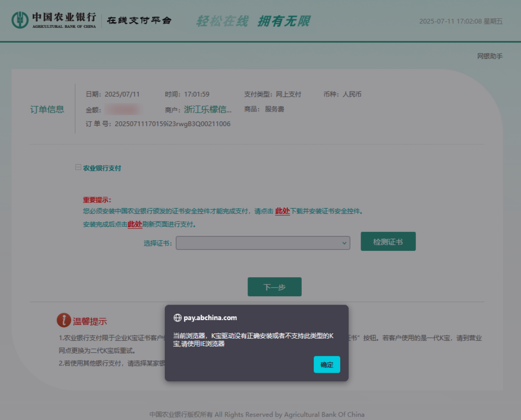The image size is (521, 420).
Task: Click the blurred 金额 amount value
Action: 123,109
